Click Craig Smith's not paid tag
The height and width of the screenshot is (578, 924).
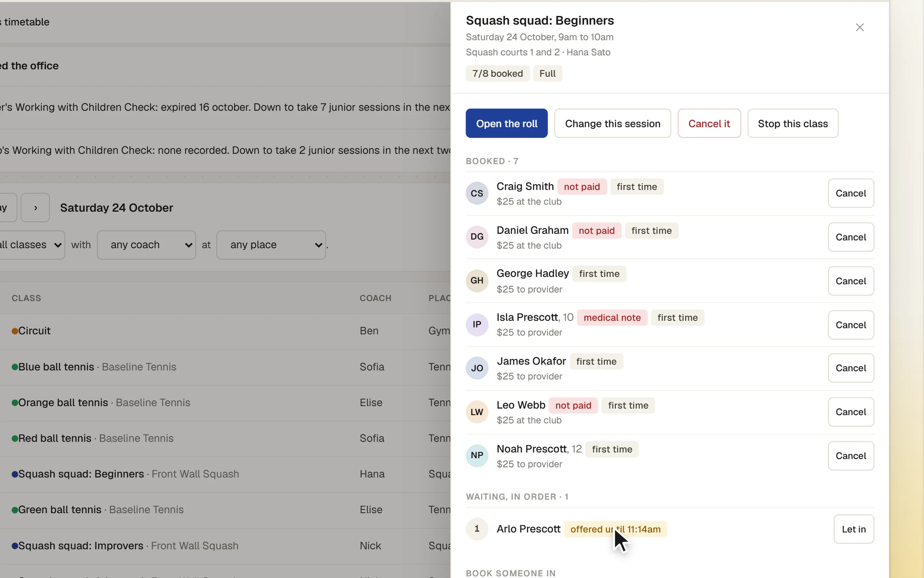pos(582,187)
